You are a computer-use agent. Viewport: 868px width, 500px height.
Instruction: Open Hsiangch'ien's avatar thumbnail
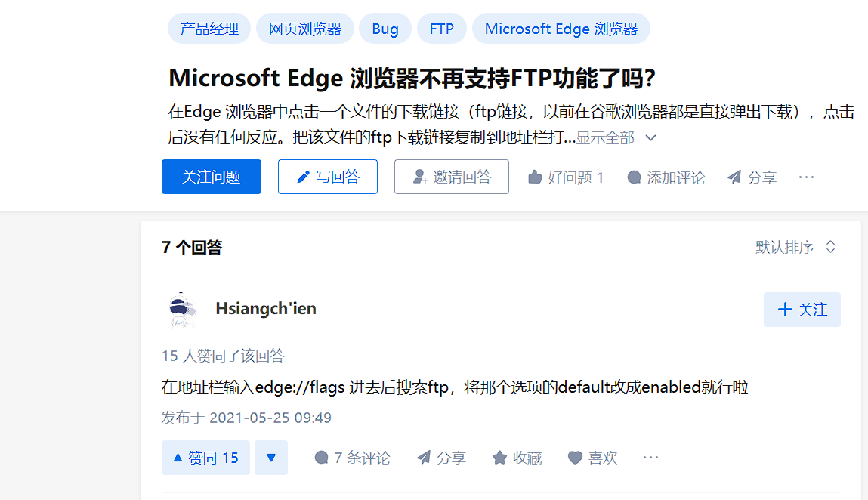181,310
